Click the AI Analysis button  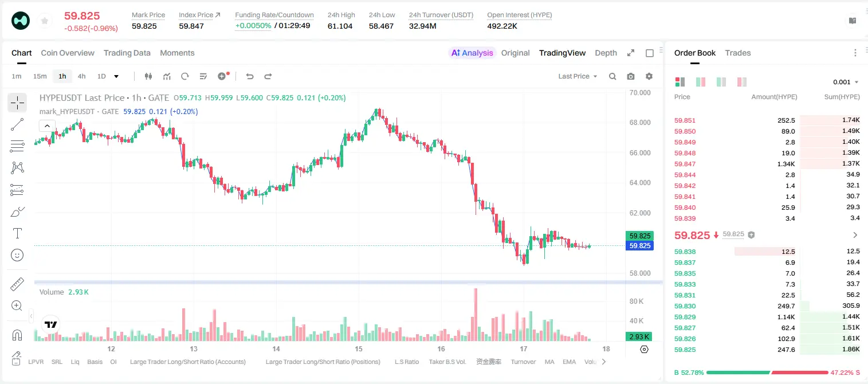[x=472, y=53]
